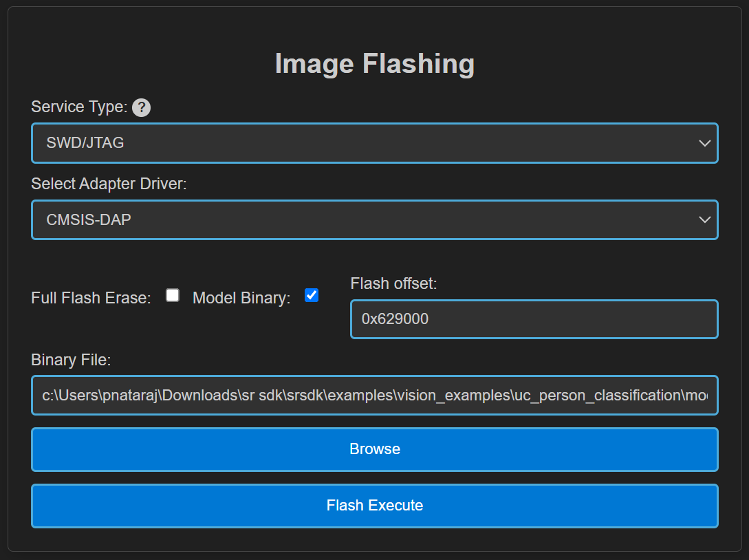The width and height of the screenshot is (749, 560).
Task: Click the "Flash offset:" label
Action: pos(393,283)
